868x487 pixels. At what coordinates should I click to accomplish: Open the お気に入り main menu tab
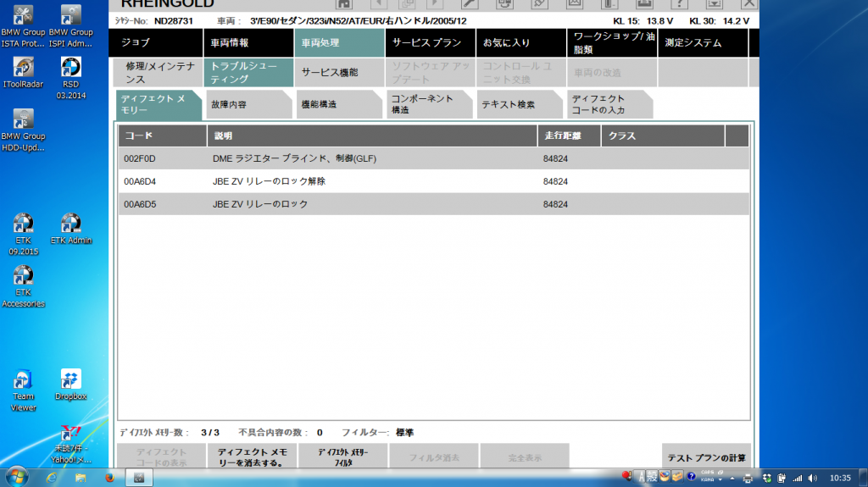521,42
